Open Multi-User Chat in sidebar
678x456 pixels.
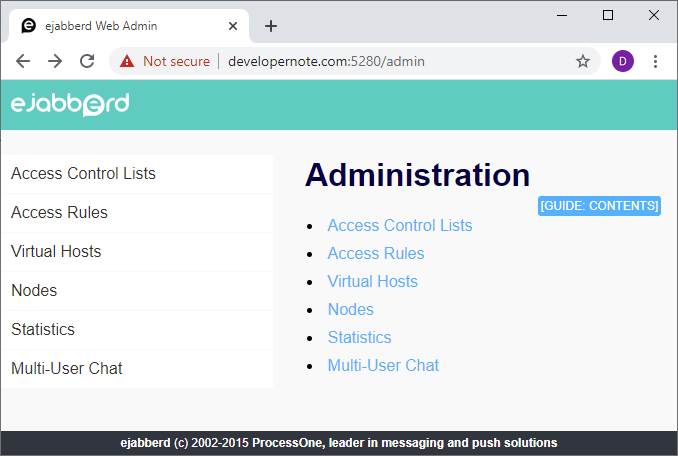coord(137,368)
